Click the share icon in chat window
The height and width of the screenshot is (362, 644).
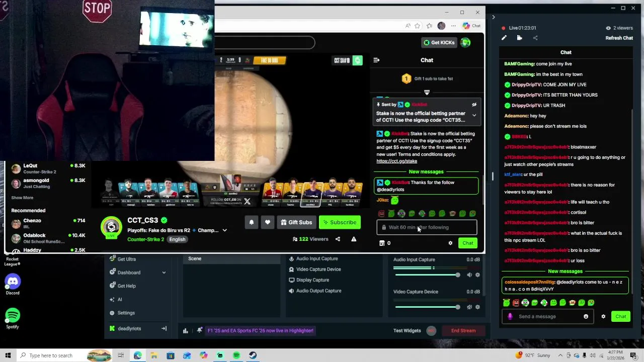[535, 38]
